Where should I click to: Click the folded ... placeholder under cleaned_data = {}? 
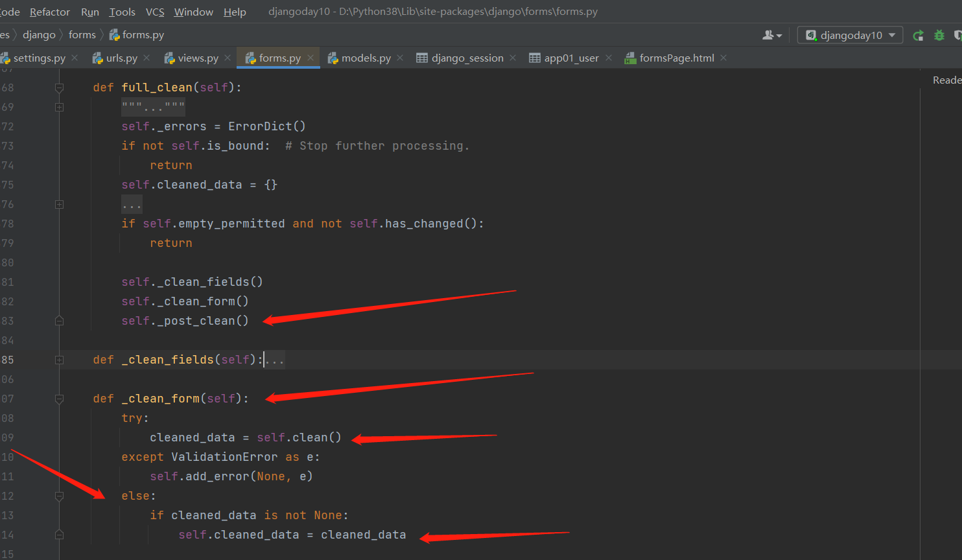click(x=132, y=204)
